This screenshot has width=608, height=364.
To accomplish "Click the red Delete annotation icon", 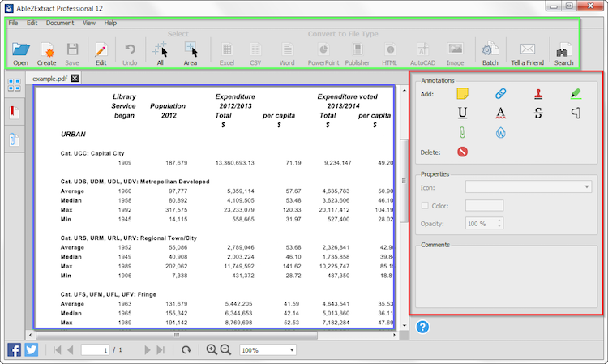I will [462, 152].
